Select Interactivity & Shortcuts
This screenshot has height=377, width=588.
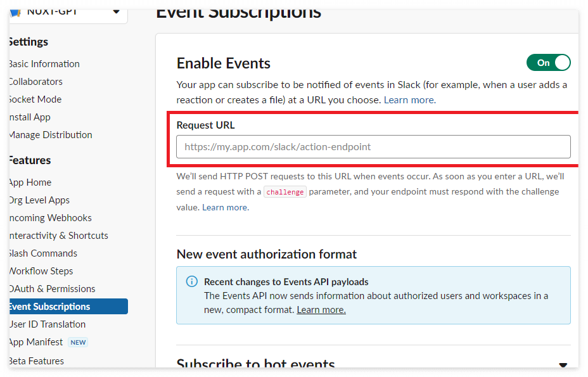(x=58, y=235)
